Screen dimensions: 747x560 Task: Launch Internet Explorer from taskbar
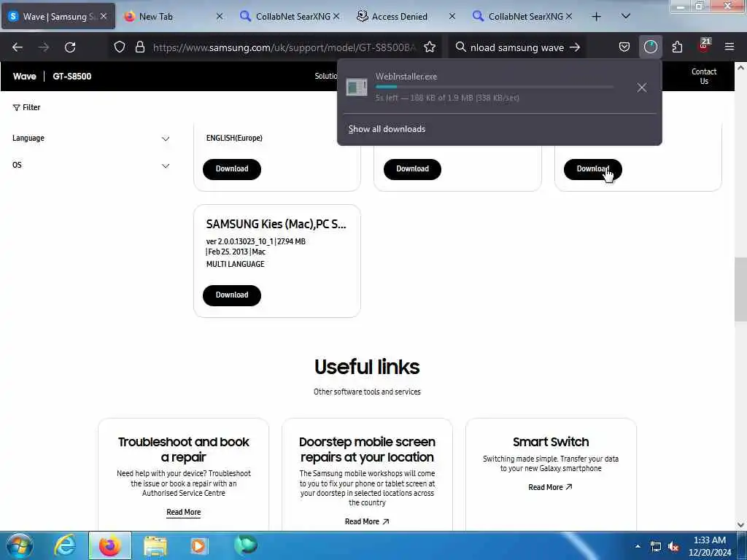click(65, 545)
